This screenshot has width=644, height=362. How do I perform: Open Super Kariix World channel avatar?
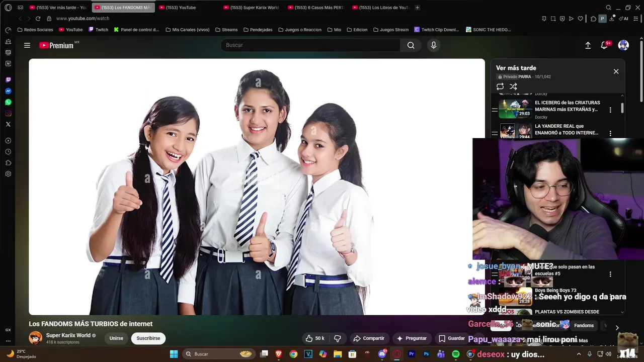coord(35,338)
